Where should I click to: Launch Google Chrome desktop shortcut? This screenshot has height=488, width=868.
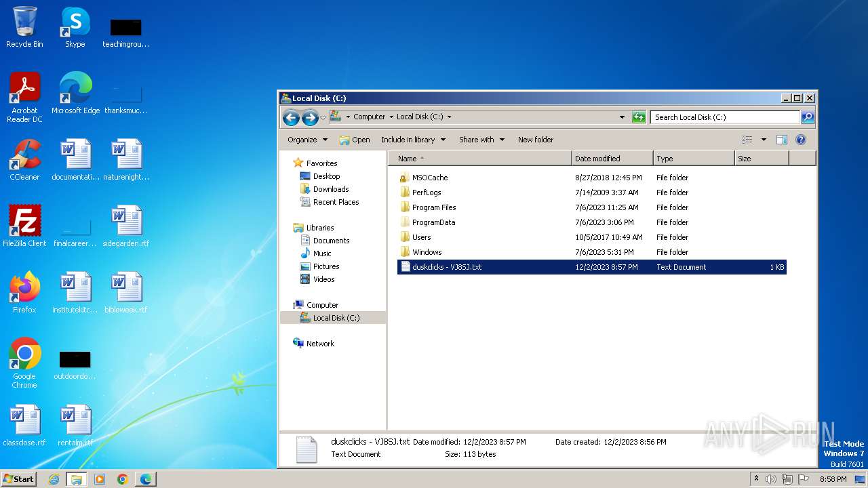pos(24,363)
